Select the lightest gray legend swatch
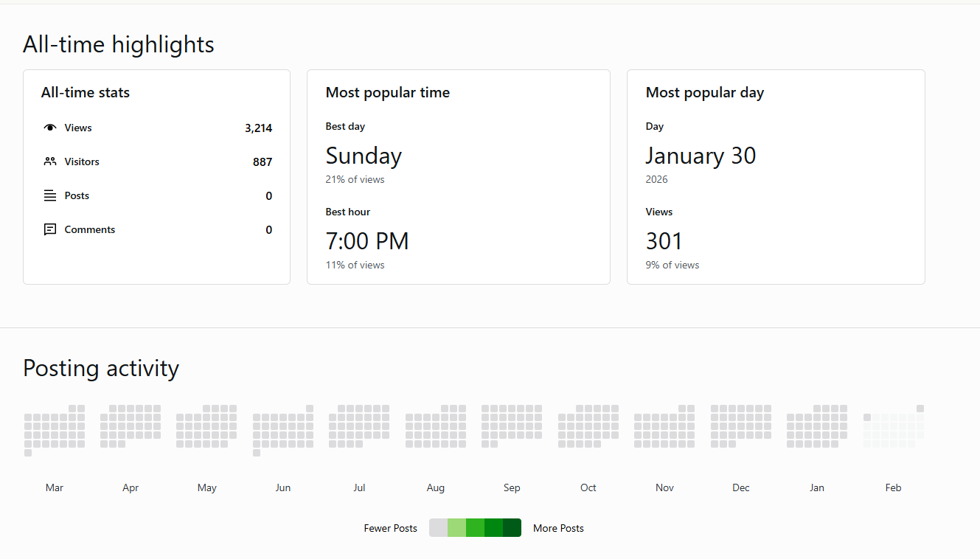This screenshot has width=980, height=559. tap(438, 528)
